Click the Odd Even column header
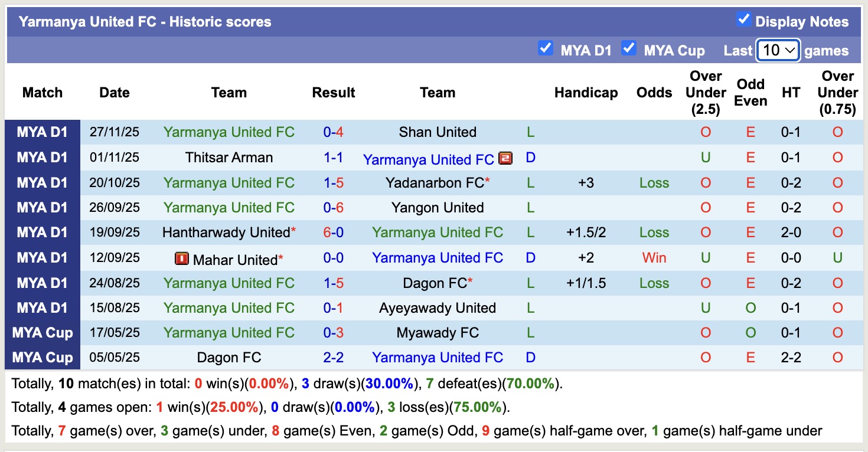The image size is (868, 452). click(x=750, y=93)
